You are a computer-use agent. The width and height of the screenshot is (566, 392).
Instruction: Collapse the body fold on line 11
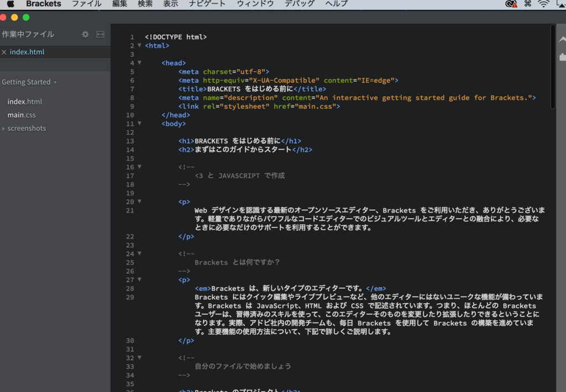pos(139,123)
